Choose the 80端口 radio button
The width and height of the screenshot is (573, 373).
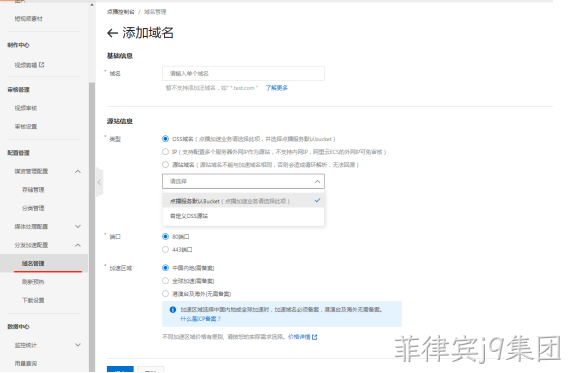click(165, 237)
